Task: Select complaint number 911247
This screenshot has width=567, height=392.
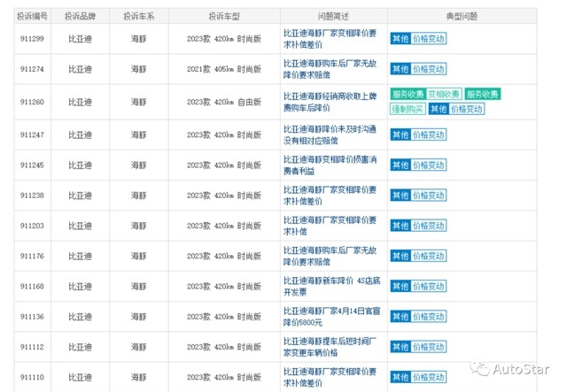Action: tap(32, 135)
